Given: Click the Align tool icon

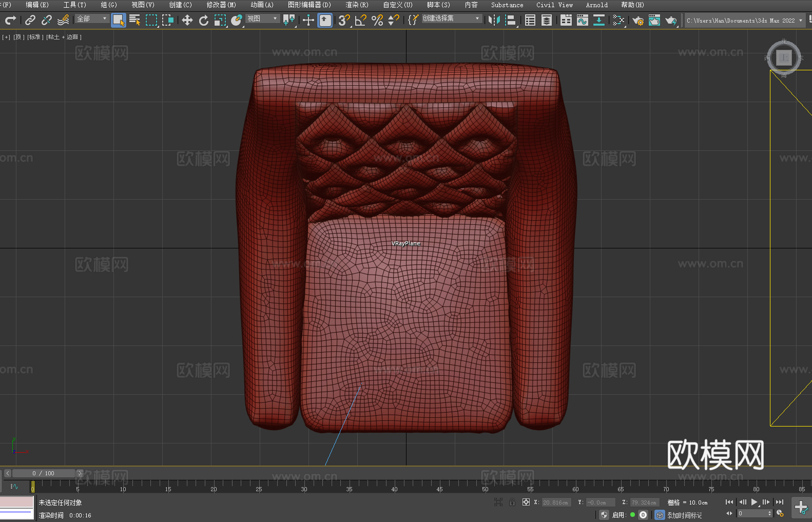Looking at the screenshot, I should point(511,20).
